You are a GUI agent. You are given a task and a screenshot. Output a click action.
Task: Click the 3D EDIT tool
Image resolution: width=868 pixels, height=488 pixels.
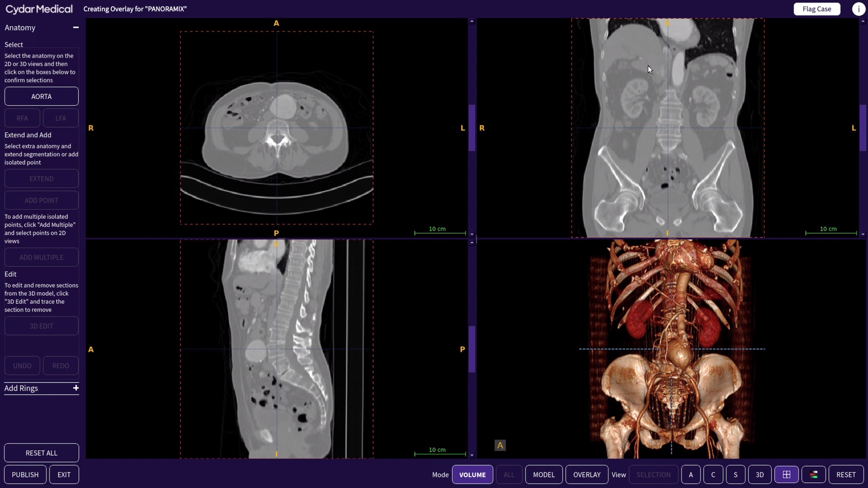[x=41, y=326]
